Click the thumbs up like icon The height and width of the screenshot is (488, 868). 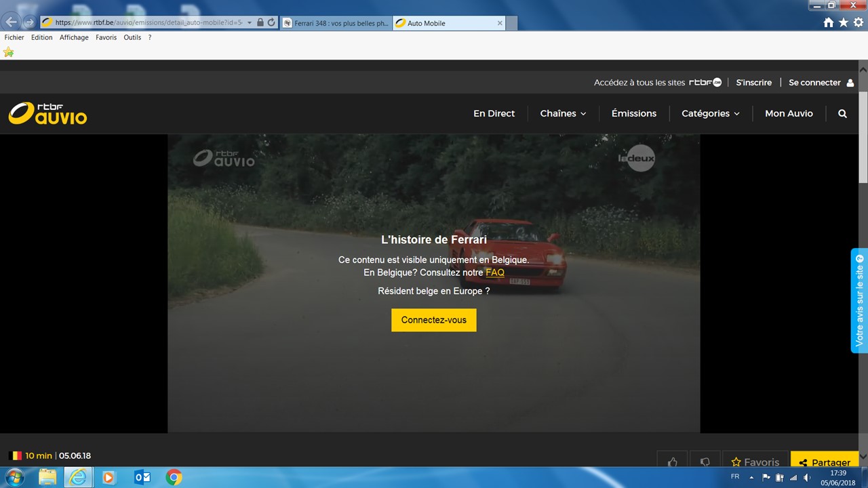(672, 462)
